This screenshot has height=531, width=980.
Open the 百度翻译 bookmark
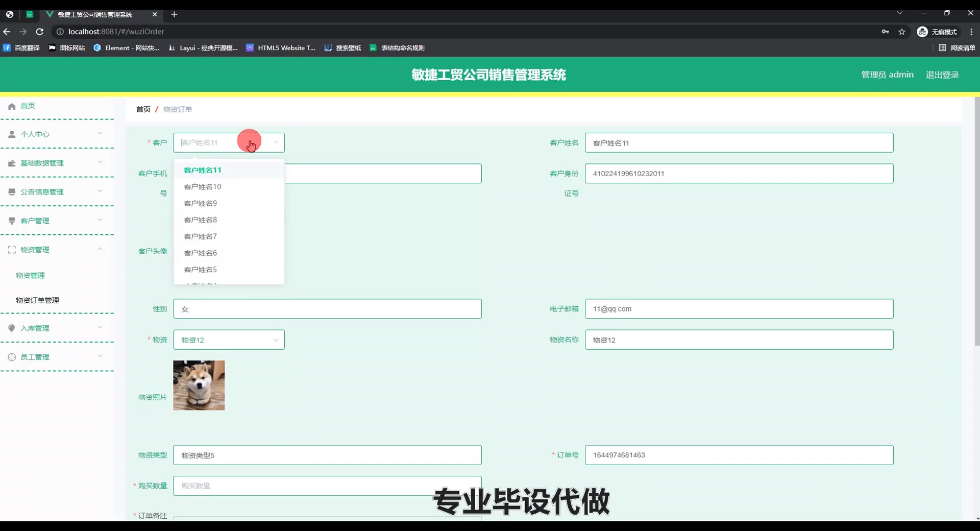click(x=21, y=48)
